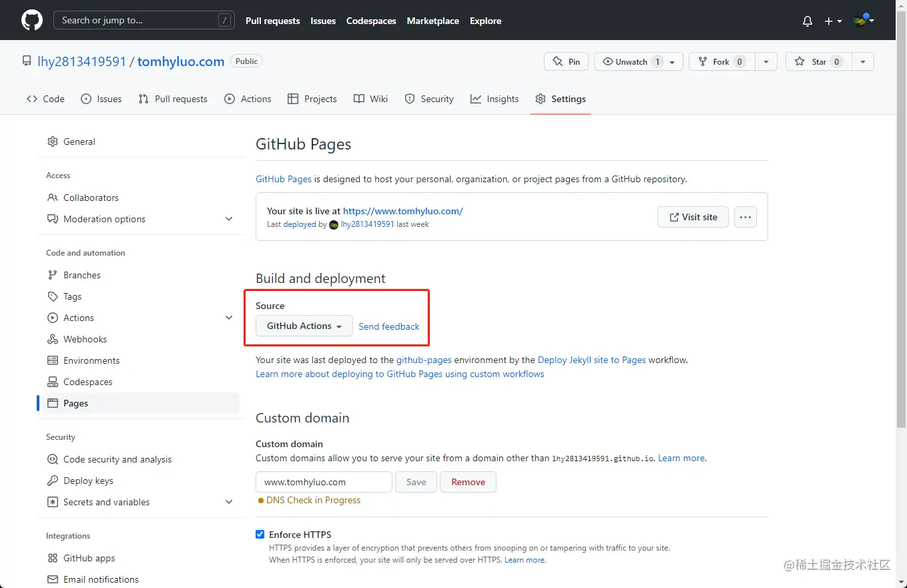Viewport: 907px width, 588px height.
Task: Open the plus create-new menu
Action: pyautogui.click(x=833, y=21)
